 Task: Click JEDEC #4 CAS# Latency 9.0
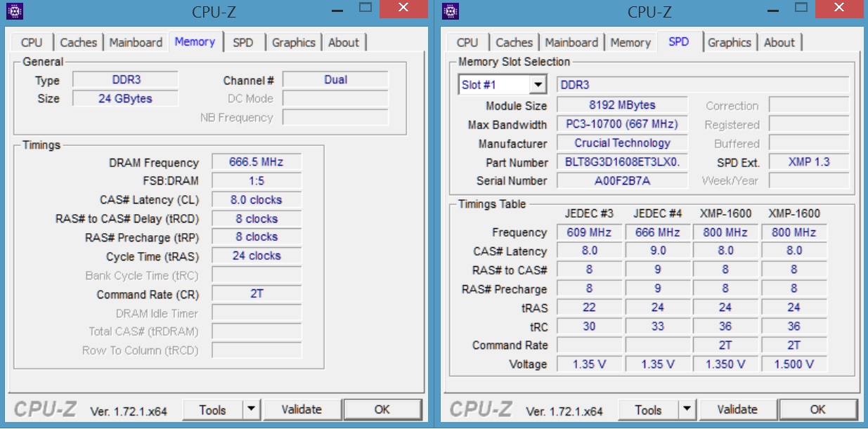pyautogui.click(x=657, y=251)
